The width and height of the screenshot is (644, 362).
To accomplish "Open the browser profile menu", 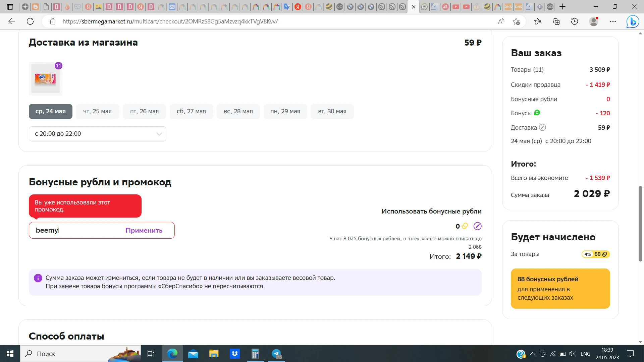I will [594, 21].
